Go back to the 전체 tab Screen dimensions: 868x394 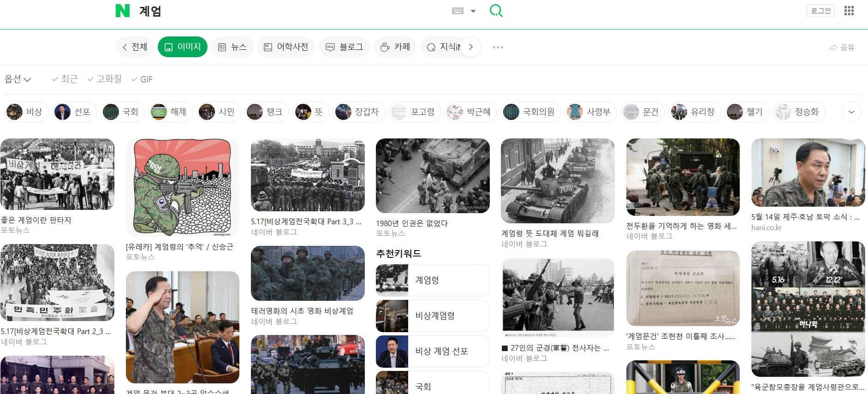click(x=135, y=47)
